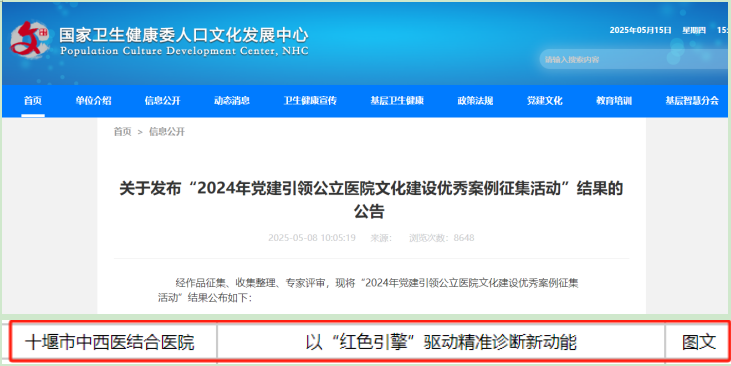
Task: Select the 动态消息 navigation item
Action: pyautogui.click(x=232, y=101)
